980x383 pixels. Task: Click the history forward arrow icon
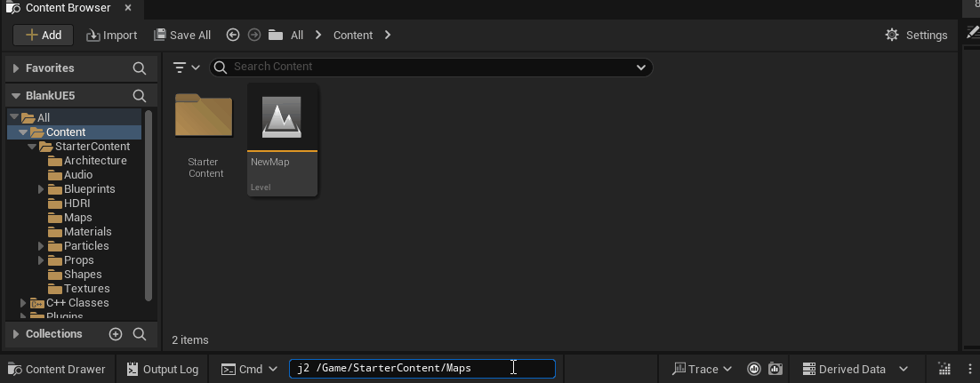click(253, 35)
